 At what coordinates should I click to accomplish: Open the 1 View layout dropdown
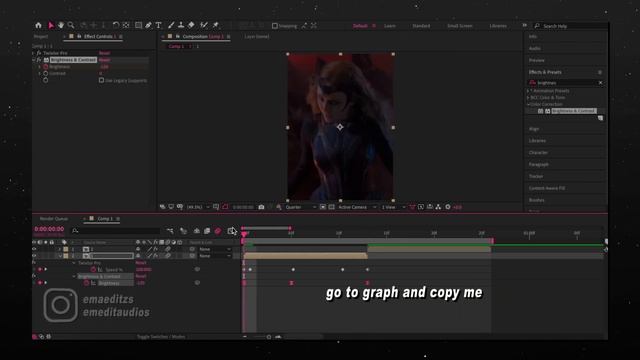coord(393,207)
